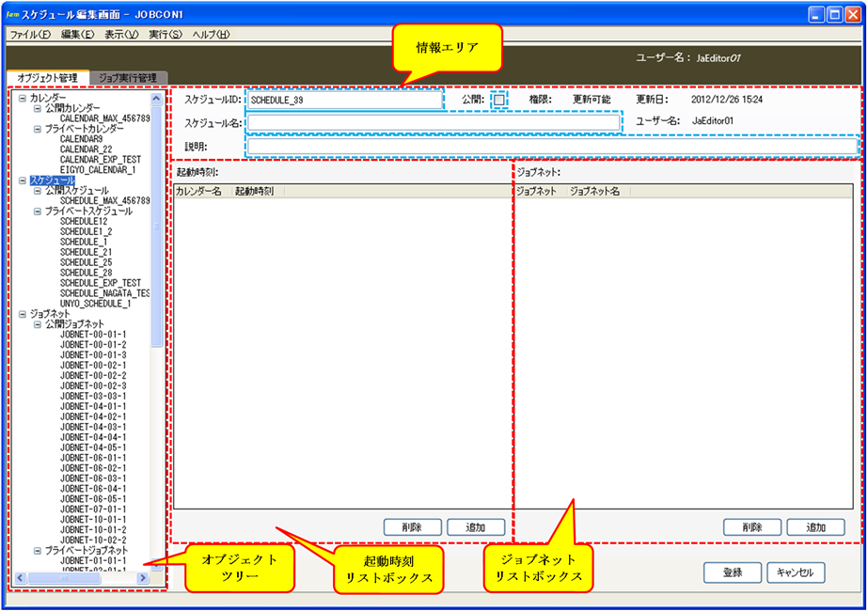Click the tree's horizontal scrollbar right arrow

point(144,578)
